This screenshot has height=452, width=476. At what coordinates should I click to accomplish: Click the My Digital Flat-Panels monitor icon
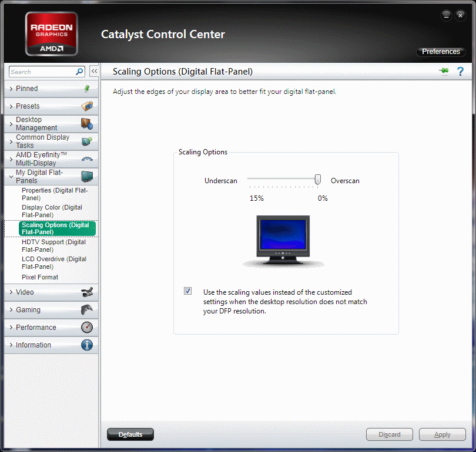coord(87,177)
